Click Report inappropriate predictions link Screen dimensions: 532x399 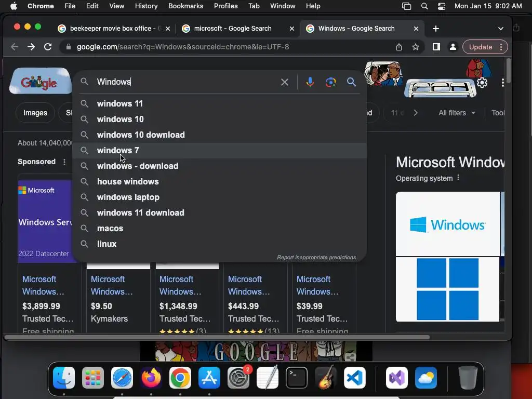316,258
